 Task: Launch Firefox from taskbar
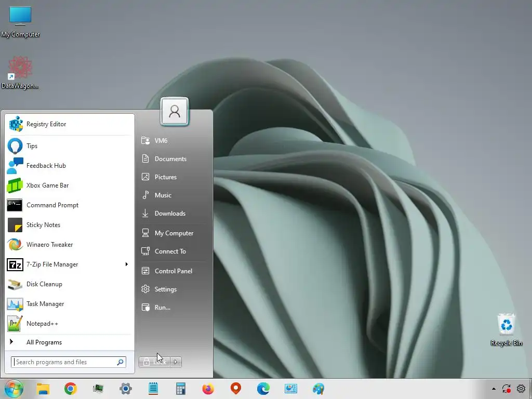pyautogui.click(x=208, y=389)
